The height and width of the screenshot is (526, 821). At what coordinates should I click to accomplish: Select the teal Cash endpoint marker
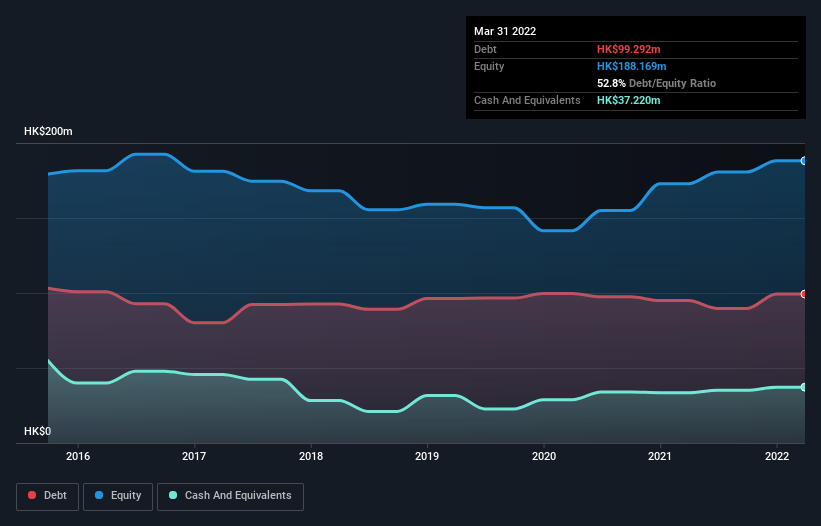[803, 387]
